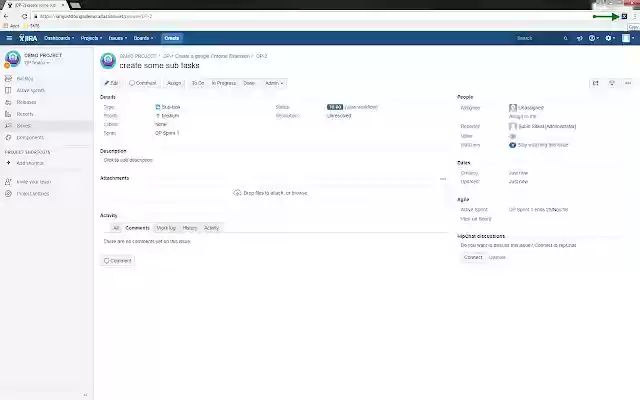Click the Jira sidebar hamburger menu icon
Image resolution: width=640 pixels, height=400 pixels.
click(x=8, y=38)
